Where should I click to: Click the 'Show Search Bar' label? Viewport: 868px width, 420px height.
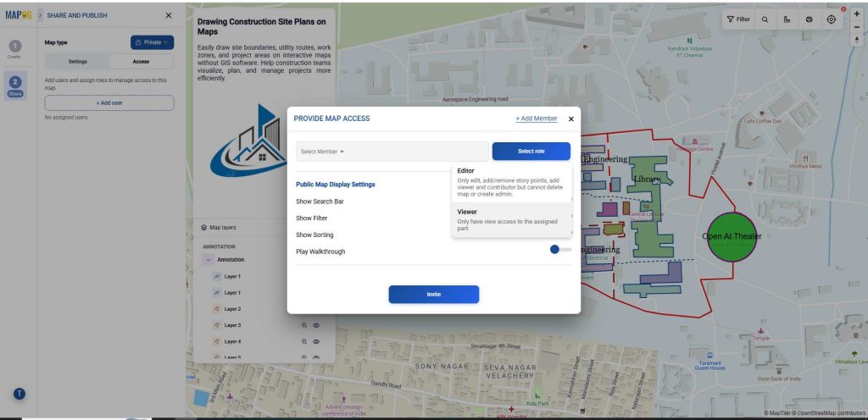tap(320, 202)
